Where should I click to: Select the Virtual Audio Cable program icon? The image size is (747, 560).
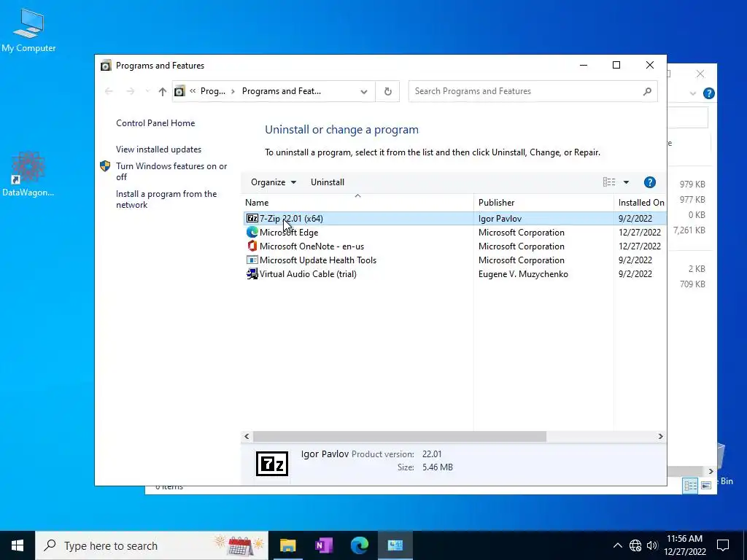[252, 274]
